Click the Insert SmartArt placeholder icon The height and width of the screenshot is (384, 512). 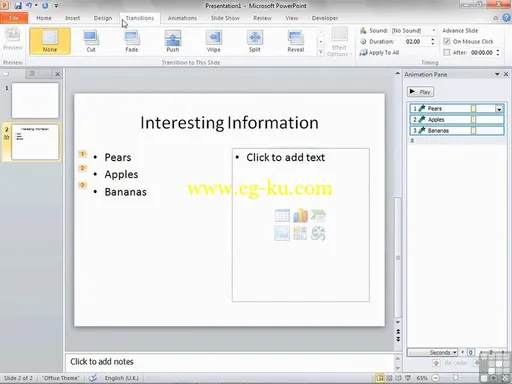(318, 215)
